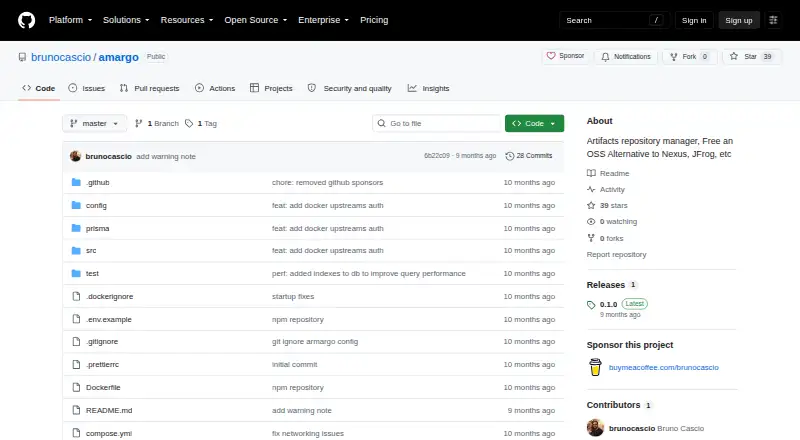Viewport: 800px width, 440px height.
Task: Expand the Open Source menu
Action: click(x=256, y=20)
